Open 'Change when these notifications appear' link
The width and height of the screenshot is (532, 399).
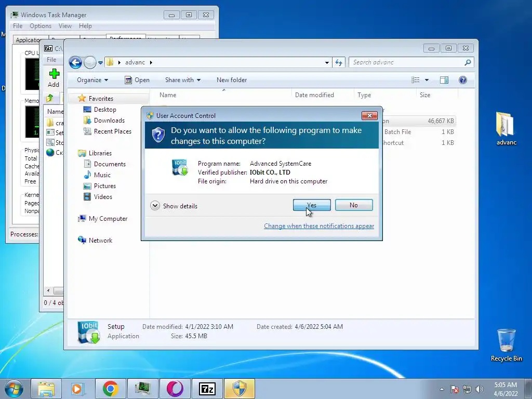319,226
